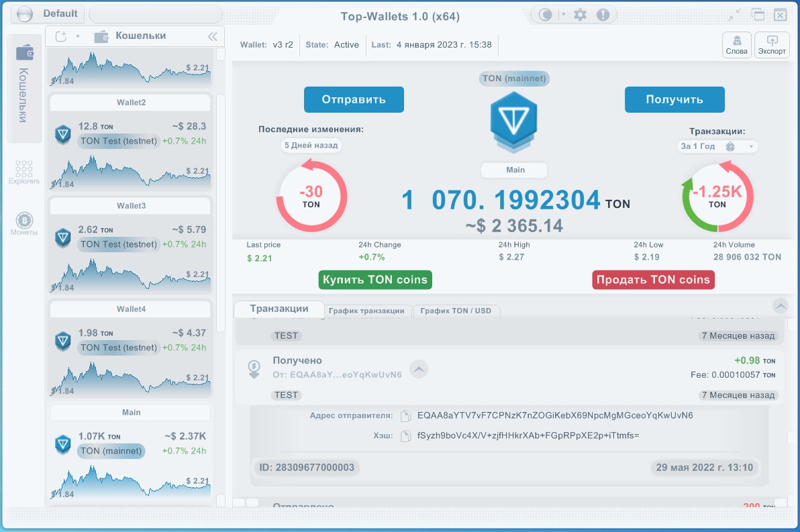Screen dimensions: 800x532
Task: Select the TON icon for 1.07K wallet
Action: point(63,444)
